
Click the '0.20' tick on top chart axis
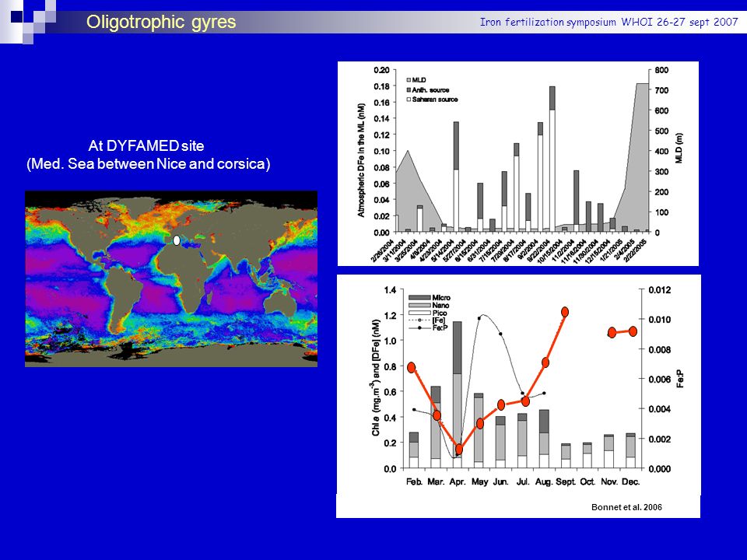click(x=381, y=70)
